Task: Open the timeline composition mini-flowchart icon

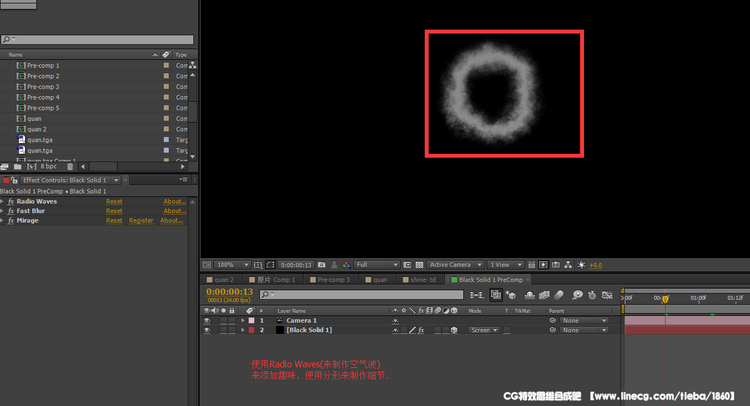Action: 476,295
